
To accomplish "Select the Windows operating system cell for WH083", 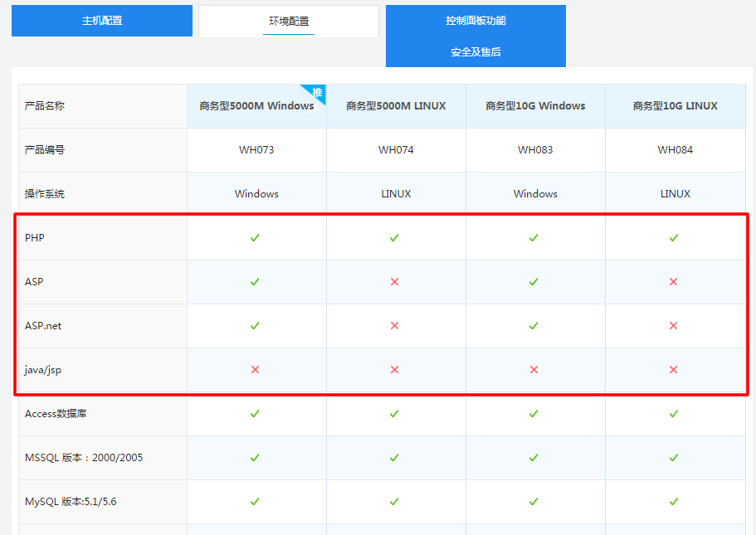I will tap(534, 193).
